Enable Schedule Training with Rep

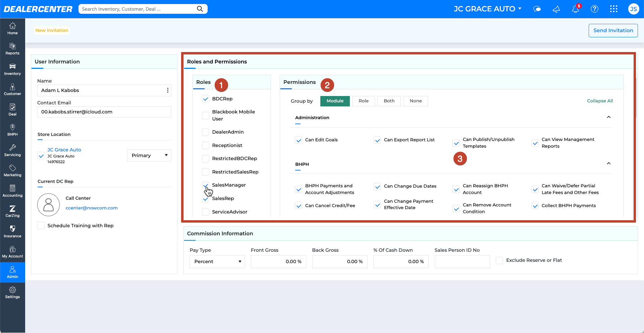point(41,226)
